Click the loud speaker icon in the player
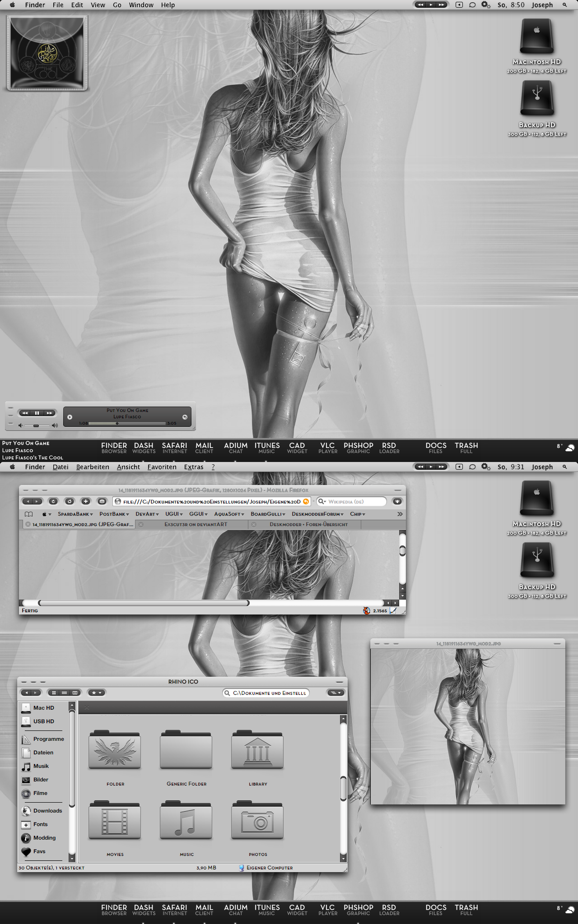Viewport: 578px width, 924px height. pyautogui.click(x=55, y=425)
